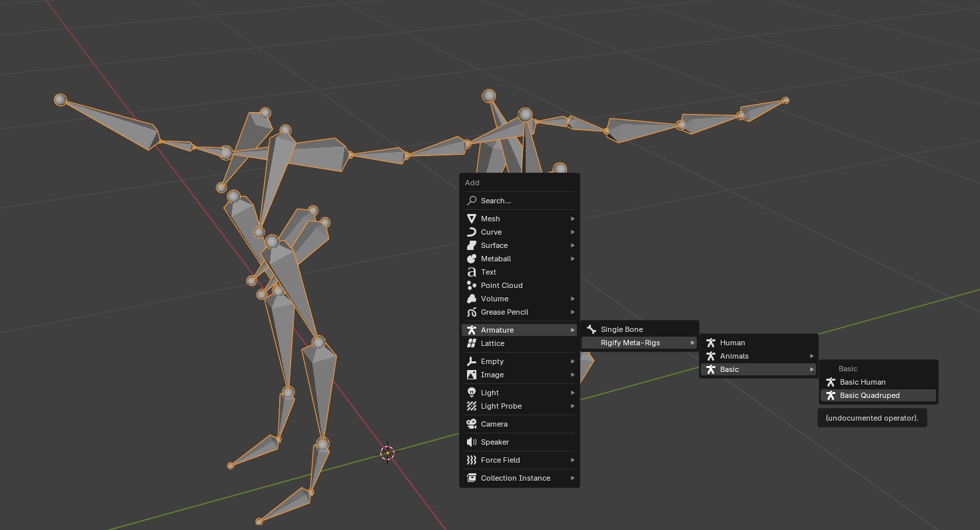Click the Human meta-rig icon
This screenshot has width=980, height=530.
click(x=711, y=343)
